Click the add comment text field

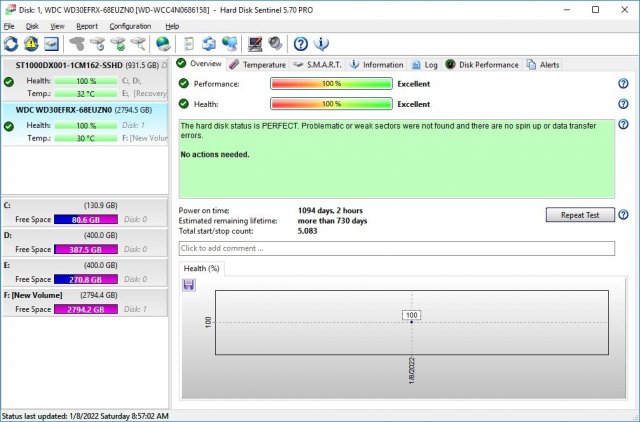pyautogui.click(x=396, y=248)
